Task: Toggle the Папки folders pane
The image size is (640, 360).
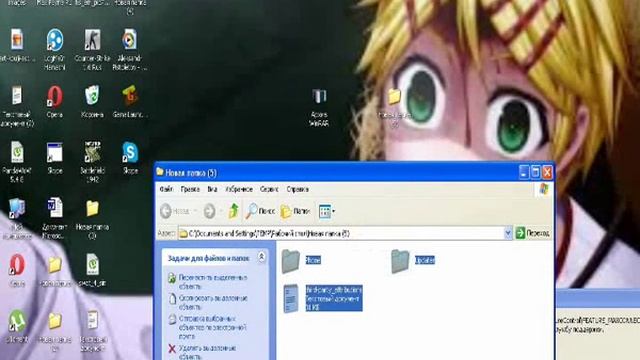Action: pyautogui.click(x=296, y=211)
